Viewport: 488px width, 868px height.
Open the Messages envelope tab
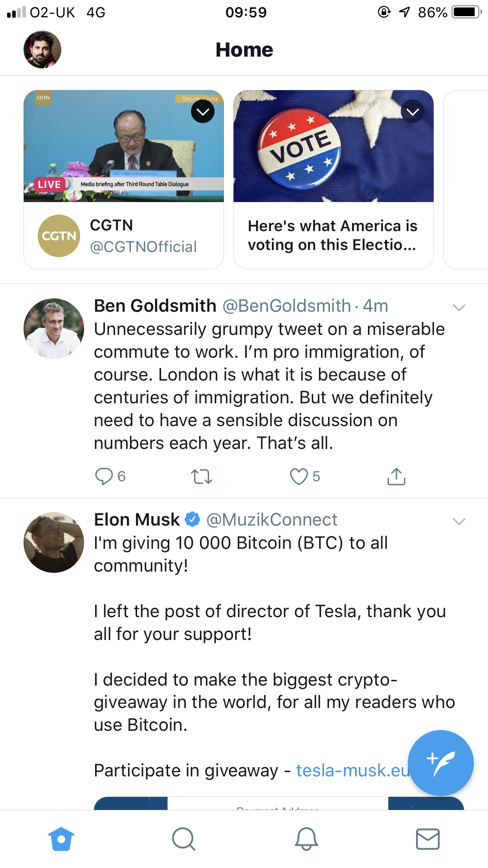click(427, 839)
